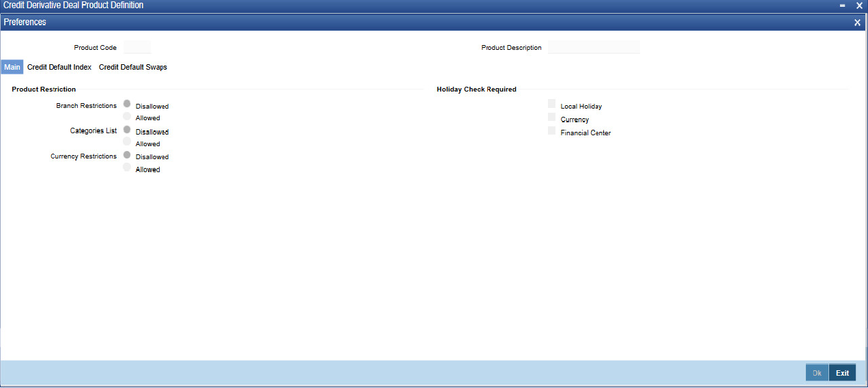The width and height of the screenshot is (868, 388).
Task: Enable Currency holiday check
Action: tap(552, 117)
